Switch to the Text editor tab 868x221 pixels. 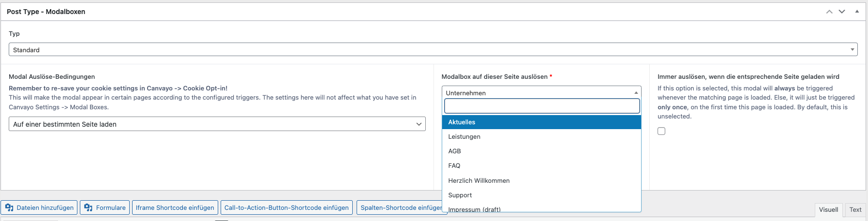pos(855,210)
